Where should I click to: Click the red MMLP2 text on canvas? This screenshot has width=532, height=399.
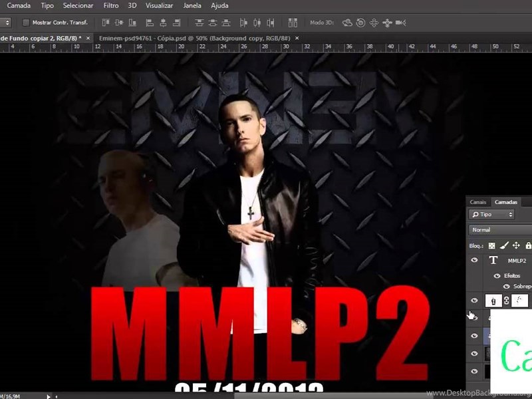[x=261, y=334]
